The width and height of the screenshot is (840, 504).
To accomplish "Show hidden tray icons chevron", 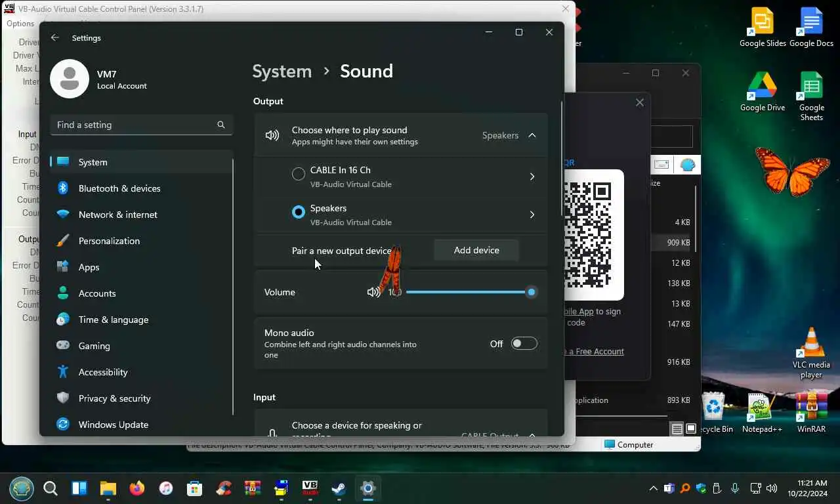I will pyautogui.click(x=653, y=488).
